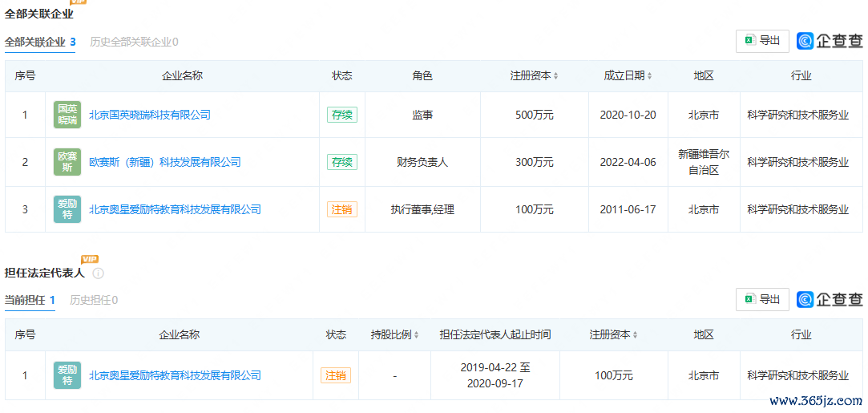Click the 300万元 registered capital cell
This screenshot has width=868, height=413.
point(535,162)
